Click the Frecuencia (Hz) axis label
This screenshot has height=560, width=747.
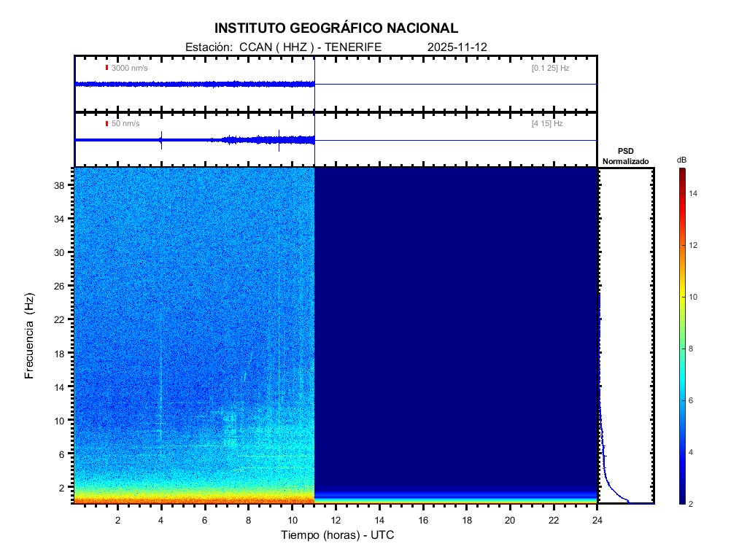pos(30,335)
